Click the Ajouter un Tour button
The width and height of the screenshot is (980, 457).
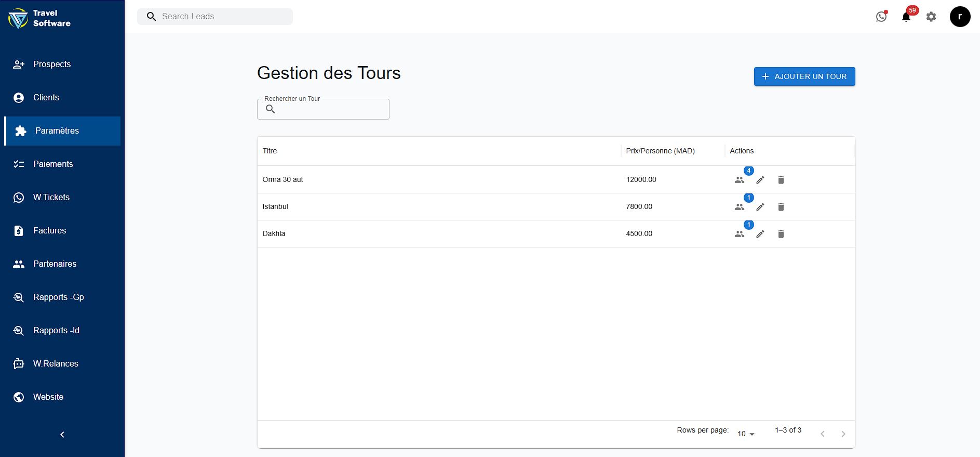(x=804, y=76)
